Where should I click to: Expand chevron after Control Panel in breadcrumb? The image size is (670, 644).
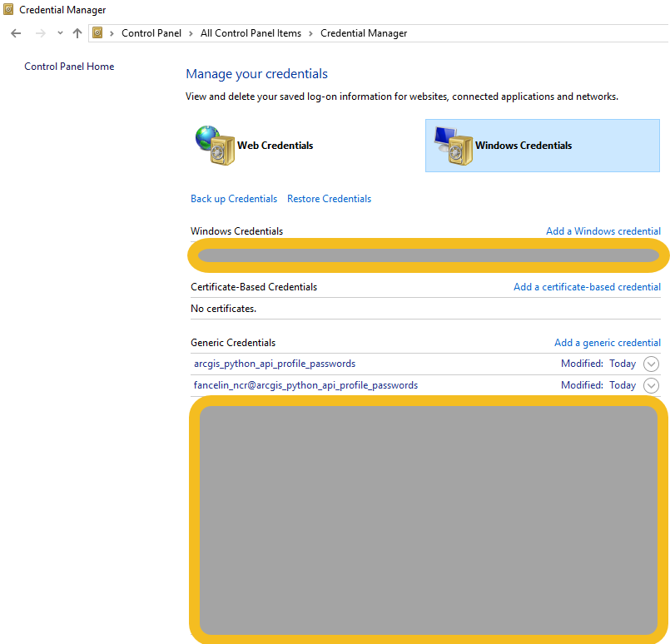tap(191, 33)
